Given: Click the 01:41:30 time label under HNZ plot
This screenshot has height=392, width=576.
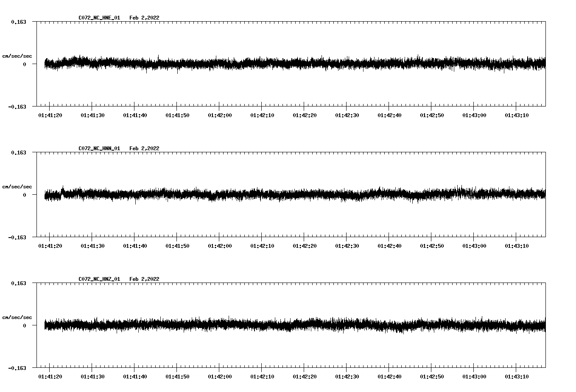Looking at the screenshot, I should [x=92, y=377].
